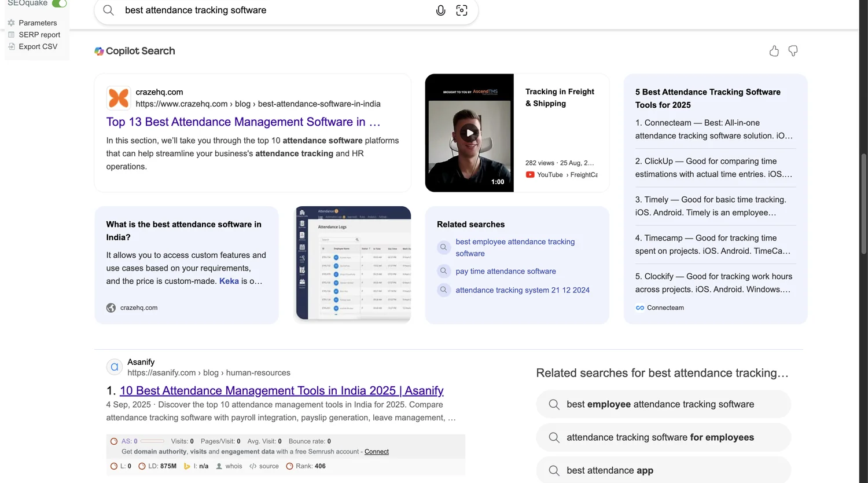Open Tracking in Freight & Shipping title
Viewport: 868px width, 483px height.
(560, 97)
